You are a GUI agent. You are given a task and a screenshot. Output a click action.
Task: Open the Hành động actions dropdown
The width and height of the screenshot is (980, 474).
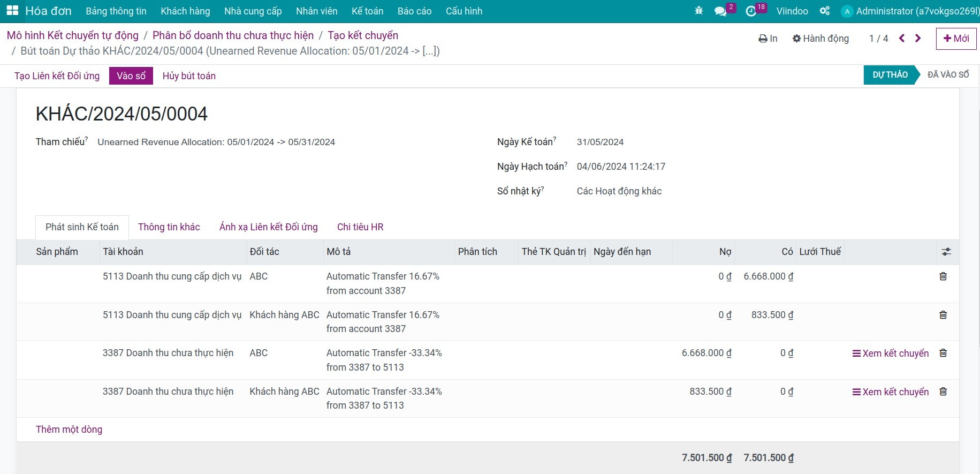tap(821, 39)
